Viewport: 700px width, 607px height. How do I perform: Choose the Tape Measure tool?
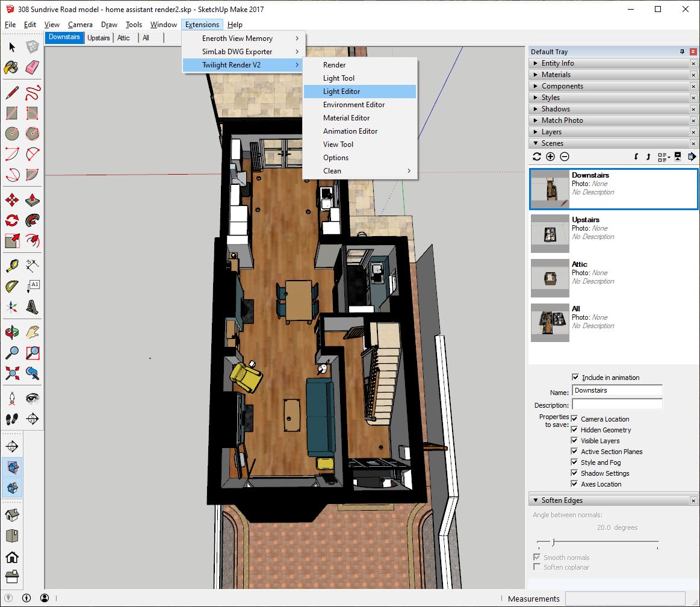[x=11, y=265]
